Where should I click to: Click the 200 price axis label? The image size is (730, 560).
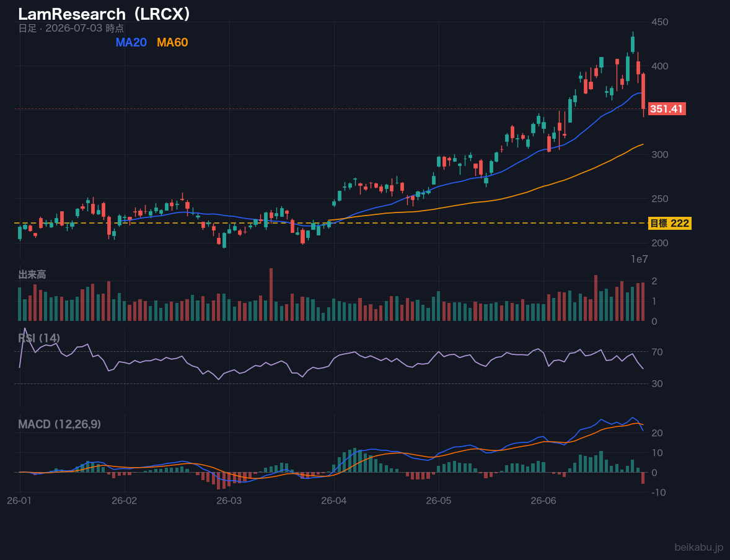660,243
